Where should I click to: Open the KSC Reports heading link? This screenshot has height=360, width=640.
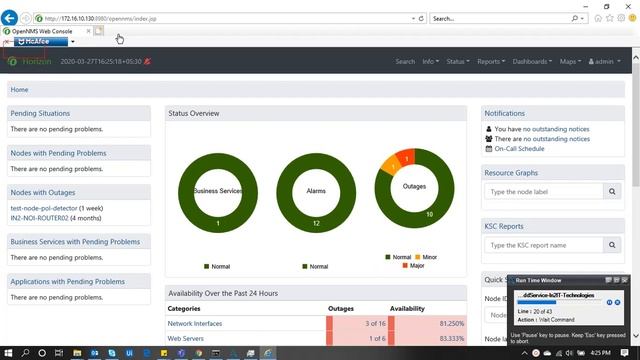[x=504, y=226]
